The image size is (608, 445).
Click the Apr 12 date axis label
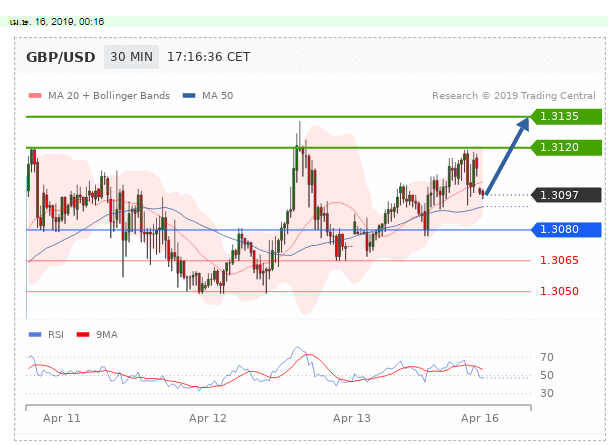click(x=207, y=418)
